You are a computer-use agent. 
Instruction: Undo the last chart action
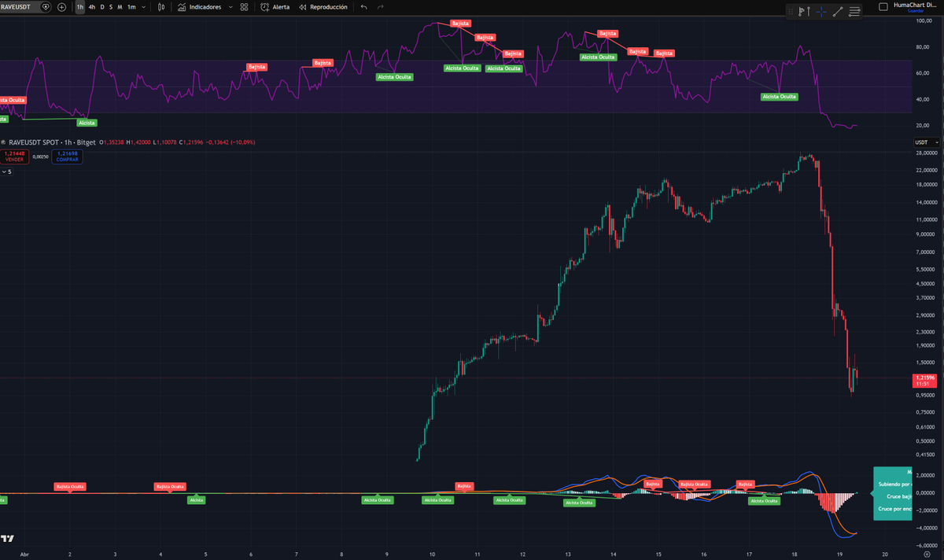(x=363, y=6)
